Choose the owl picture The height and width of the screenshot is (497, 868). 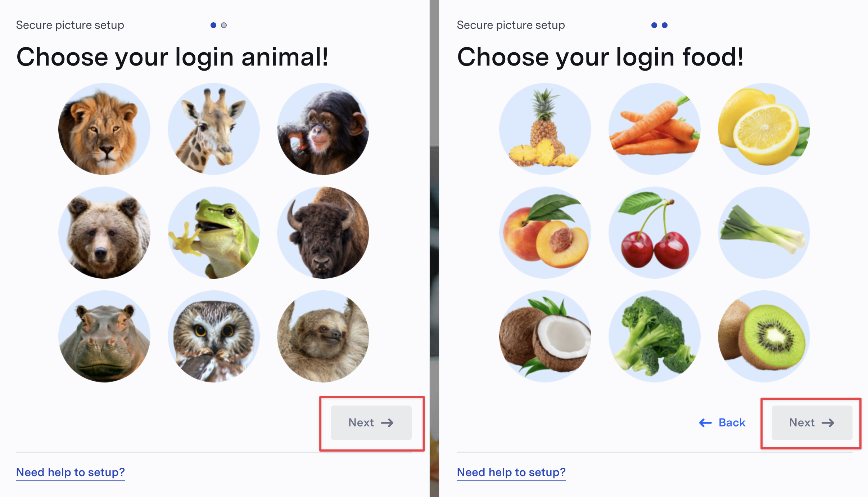214,336
